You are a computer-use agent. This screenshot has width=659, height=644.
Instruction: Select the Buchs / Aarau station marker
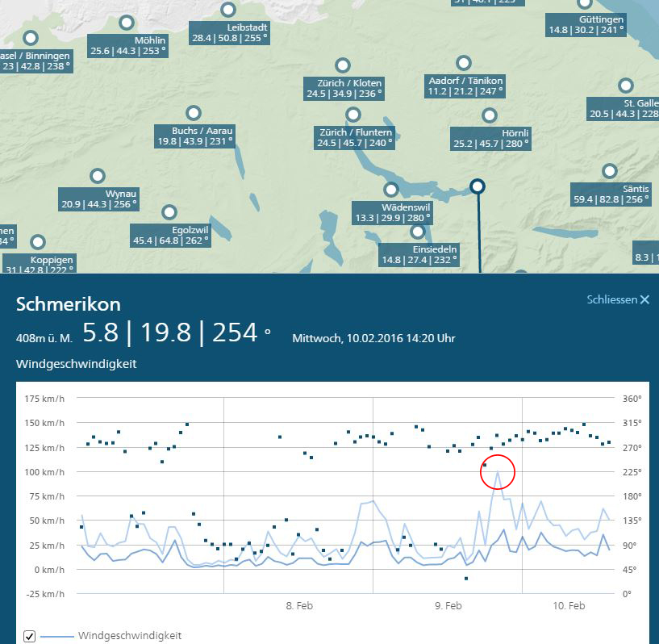pyautogui.click(x=194, y=113)
